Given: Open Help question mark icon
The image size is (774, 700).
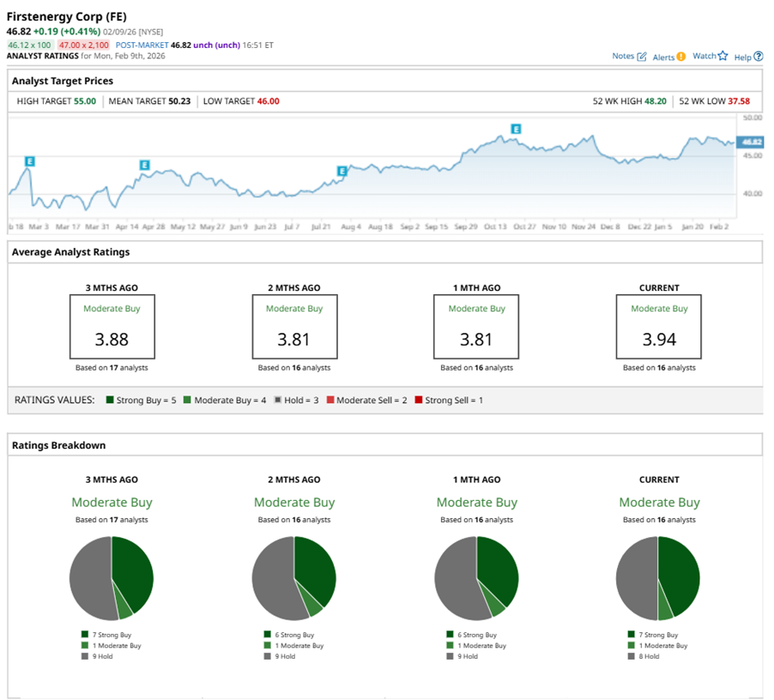Looking at the screenshot, I should pyautogui.click(x=759, y=57).
